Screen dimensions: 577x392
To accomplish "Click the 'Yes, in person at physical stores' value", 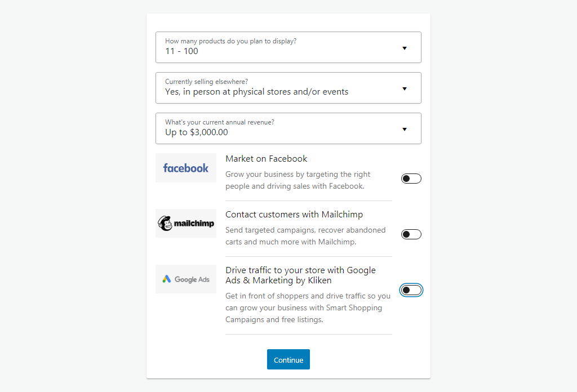I will [x=256, y=92].
